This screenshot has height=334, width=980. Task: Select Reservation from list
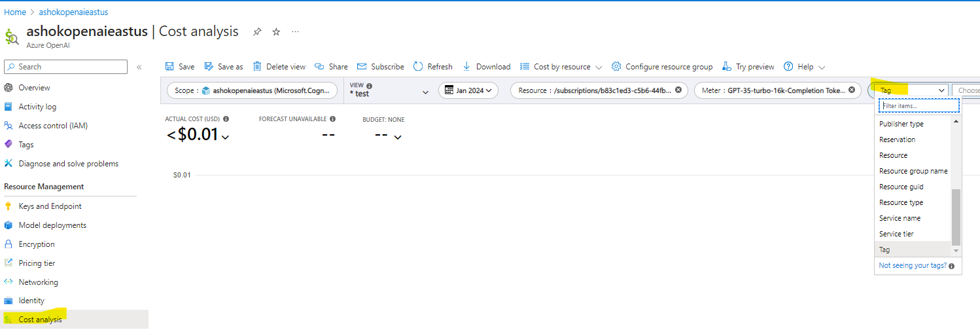tap(913, 139)
